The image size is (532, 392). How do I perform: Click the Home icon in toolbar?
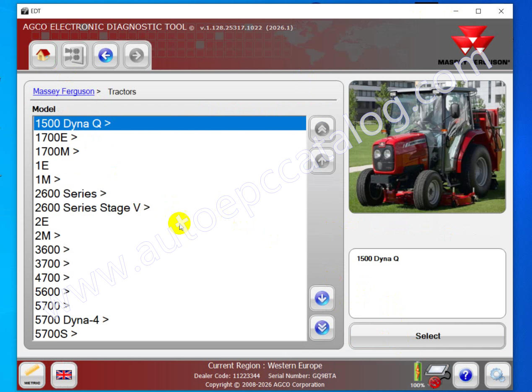[x=43, y=55]
